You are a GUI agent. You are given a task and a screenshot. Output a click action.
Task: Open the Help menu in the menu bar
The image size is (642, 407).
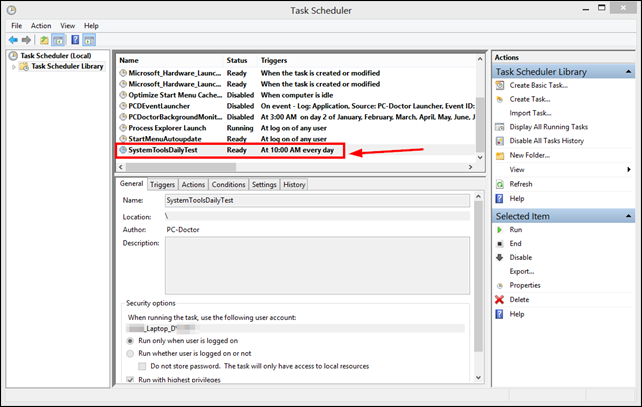tap(91, 25)
